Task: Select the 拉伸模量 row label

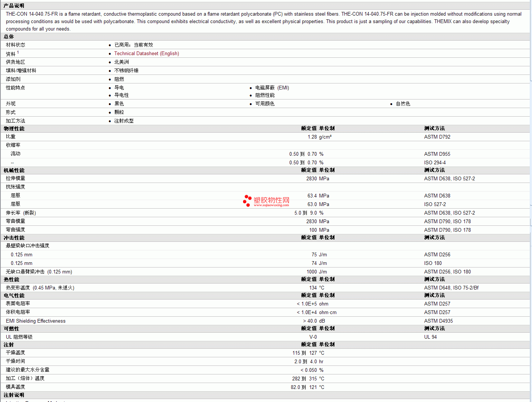Action: 16,178
